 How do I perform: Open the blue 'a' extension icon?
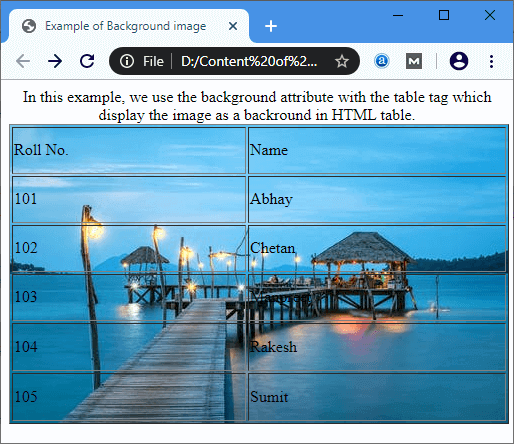[382, 61]
